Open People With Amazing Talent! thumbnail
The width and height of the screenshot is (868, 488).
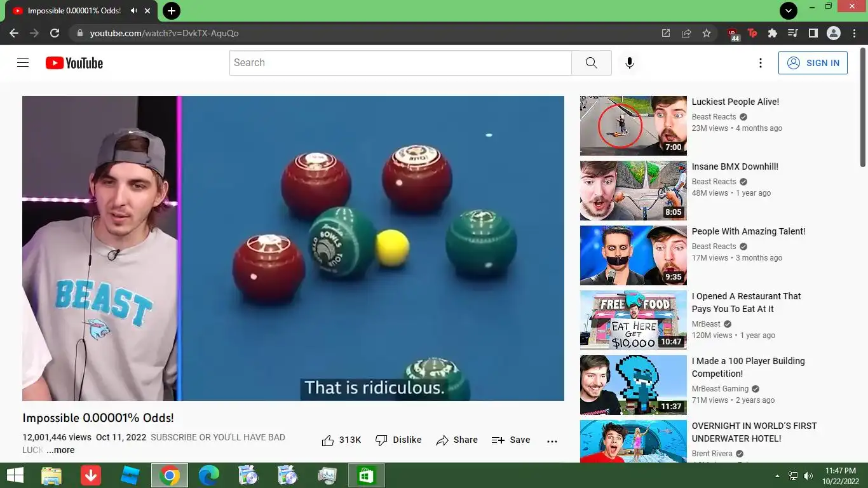click(x=634, y=255)
